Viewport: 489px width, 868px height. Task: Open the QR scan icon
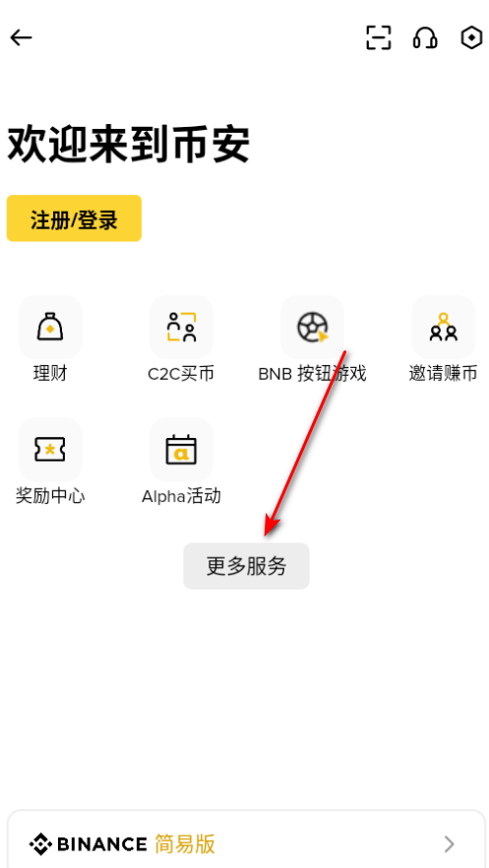(x=379, y=38)
